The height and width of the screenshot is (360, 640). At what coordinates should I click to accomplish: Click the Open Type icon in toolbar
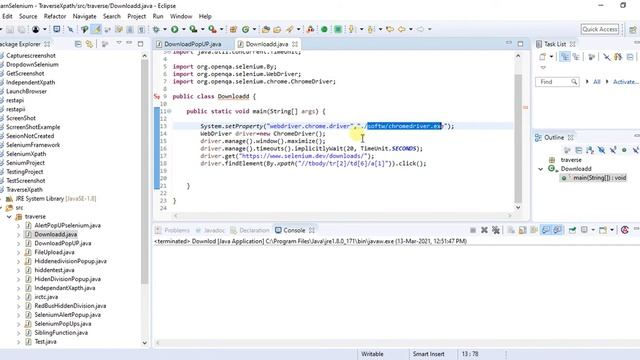pyautogui.click(x=266, y=29)
